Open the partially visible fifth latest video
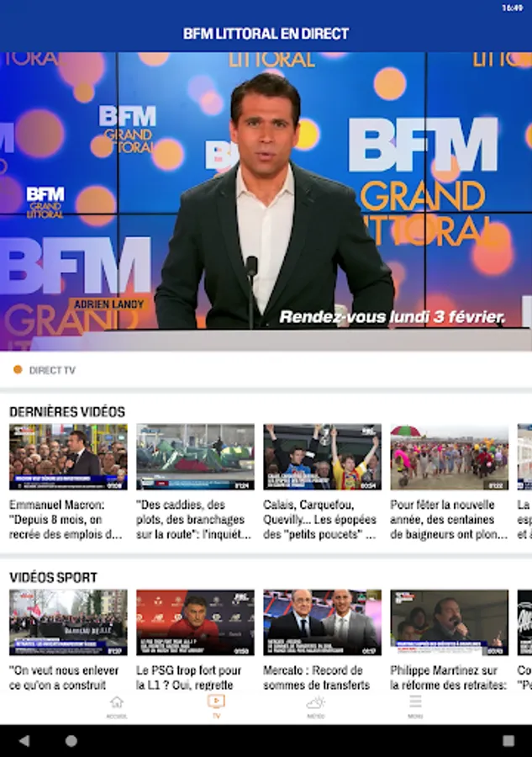Image resolution: width=532 pixels, height=757 pixels. coord(524,457)
